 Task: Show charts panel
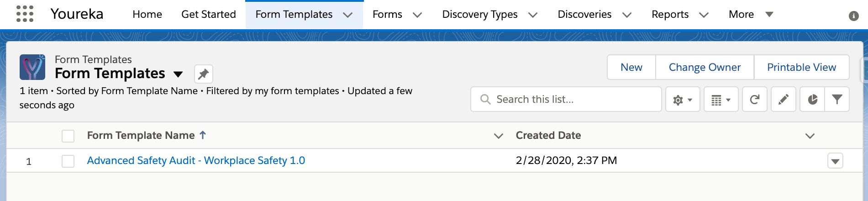[812, 100]
